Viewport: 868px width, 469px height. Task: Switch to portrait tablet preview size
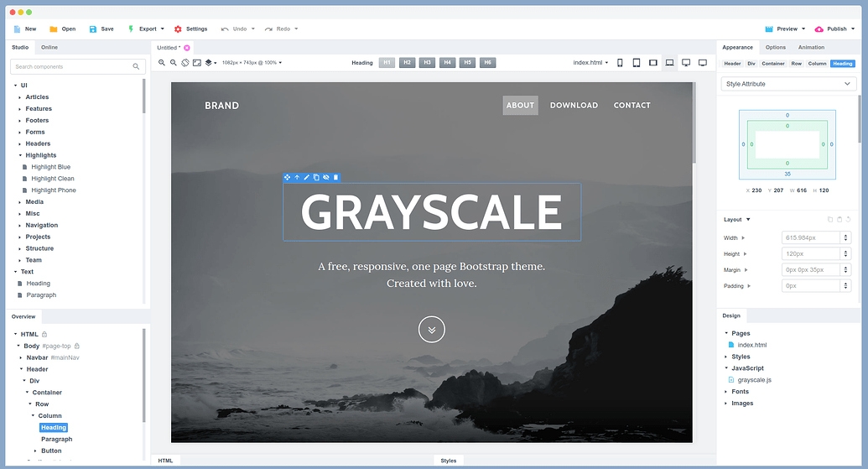pos(637,63)
